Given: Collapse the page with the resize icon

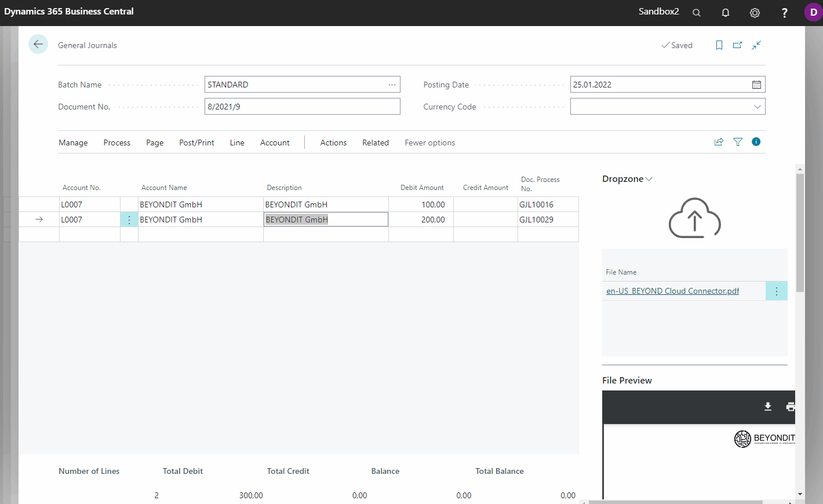Looking at the screenshot, I should tap(756, 45).
